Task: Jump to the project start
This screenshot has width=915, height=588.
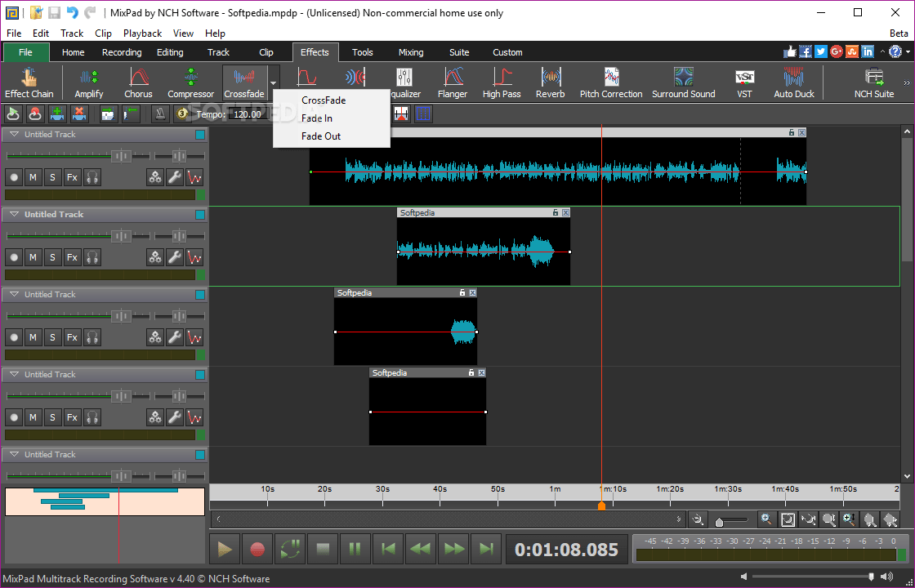Action: 388,549
